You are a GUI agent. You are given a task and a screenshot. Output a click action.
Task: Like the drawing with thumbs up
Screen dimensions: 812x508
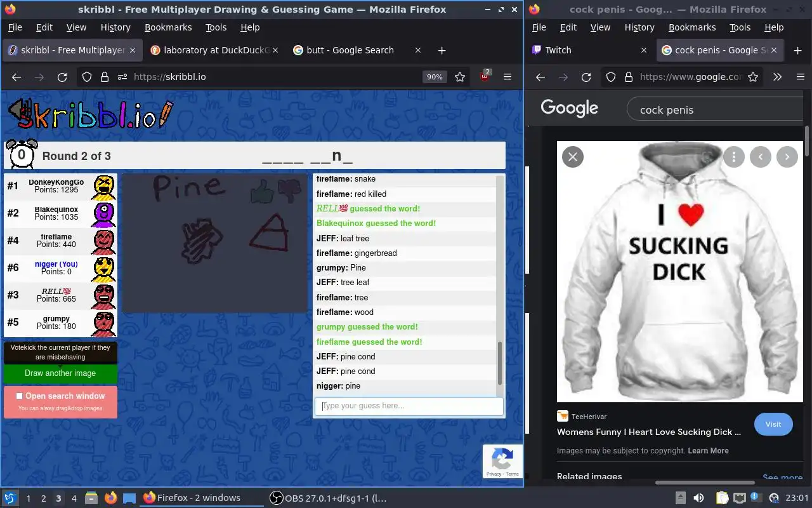coord(262,190)
